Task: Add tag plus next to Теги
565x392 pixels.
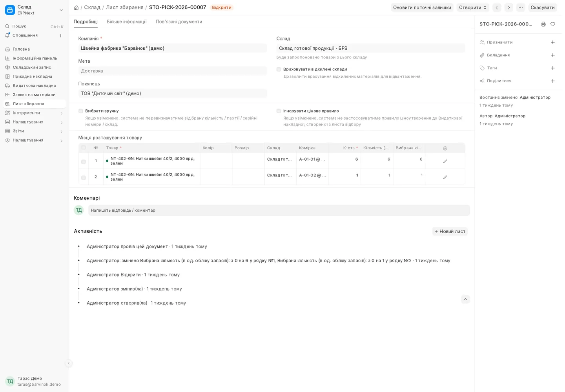Action: [552, 68]
